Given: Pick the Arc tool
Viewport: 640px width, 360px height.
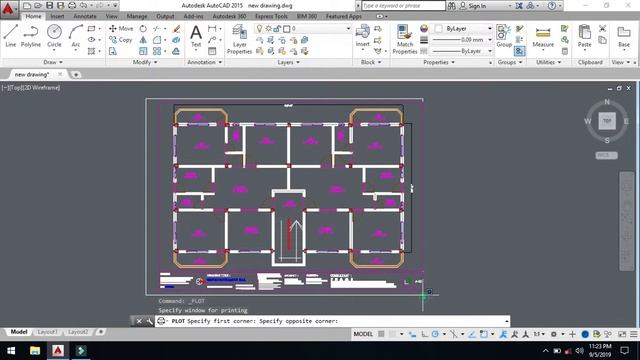Looking at the screenshot, I should pos(76,36).
